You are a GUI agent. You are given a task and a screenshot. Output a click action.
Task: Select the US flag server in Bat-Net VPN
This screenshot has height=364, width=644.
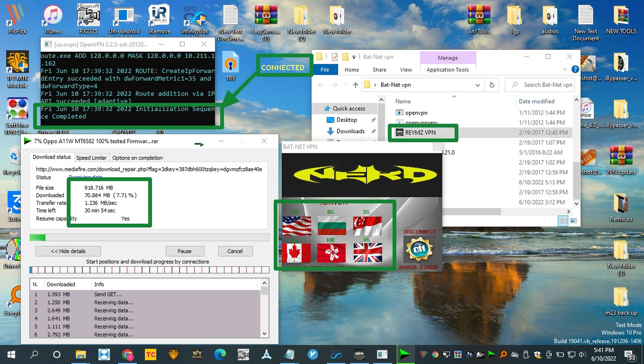click(297, 226)
